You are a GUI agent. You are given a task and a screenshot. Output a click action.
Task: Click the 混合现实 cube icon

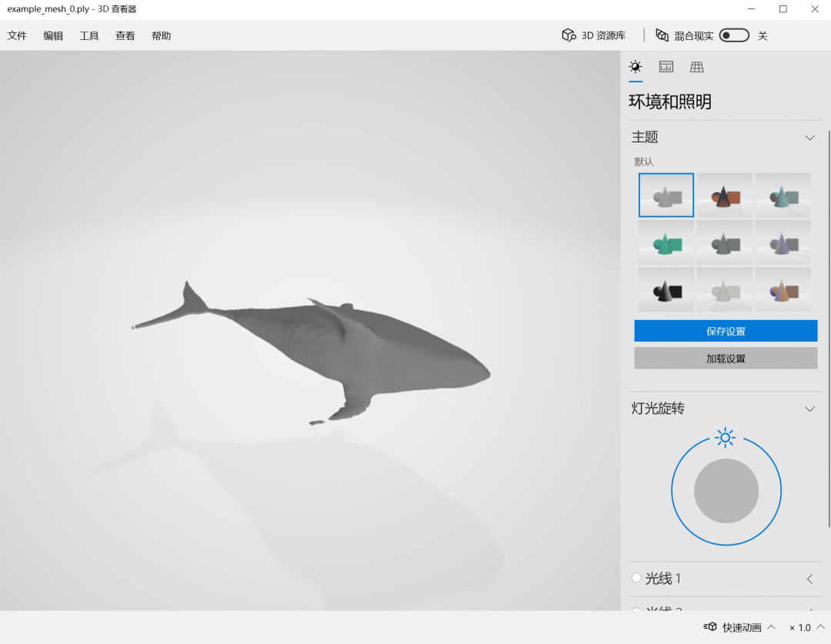pos(662,35)
